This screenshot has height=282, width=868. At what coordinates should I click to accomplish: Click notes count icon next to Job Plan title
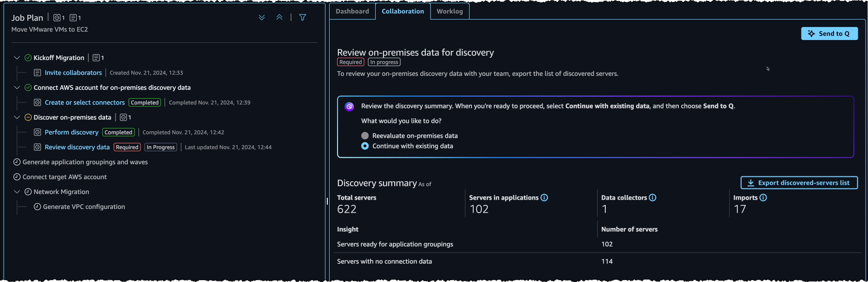(x=73, y=18)
